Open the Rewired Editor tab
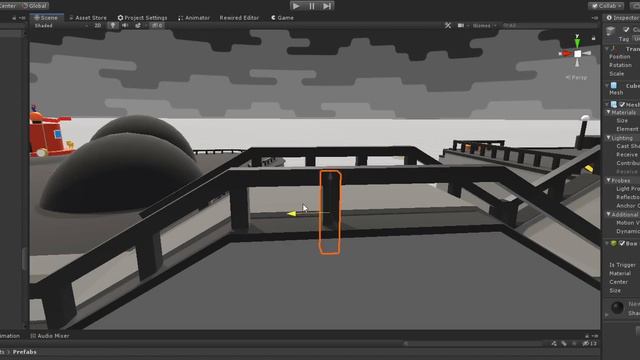Image resolution: width=640 pixels, height=360 pixels. click(x=239, y=18)
